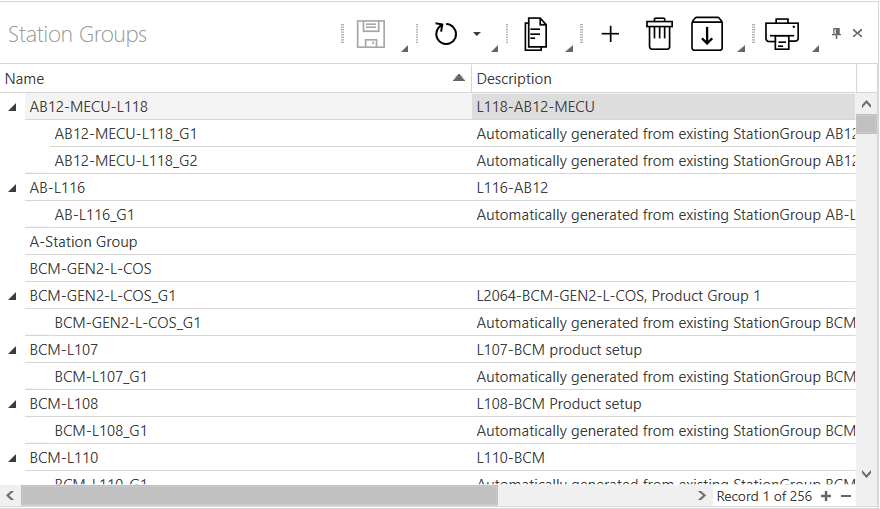Open the toolbar overflow arrow after Print
Image resolution: width=880 pixels, height=509 pixels.
[815, 49]
